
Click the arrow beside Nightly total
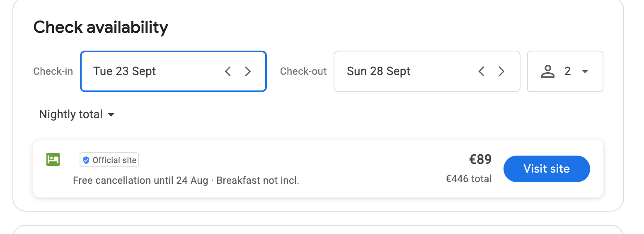pyautogui.click(x=111, y=115)
